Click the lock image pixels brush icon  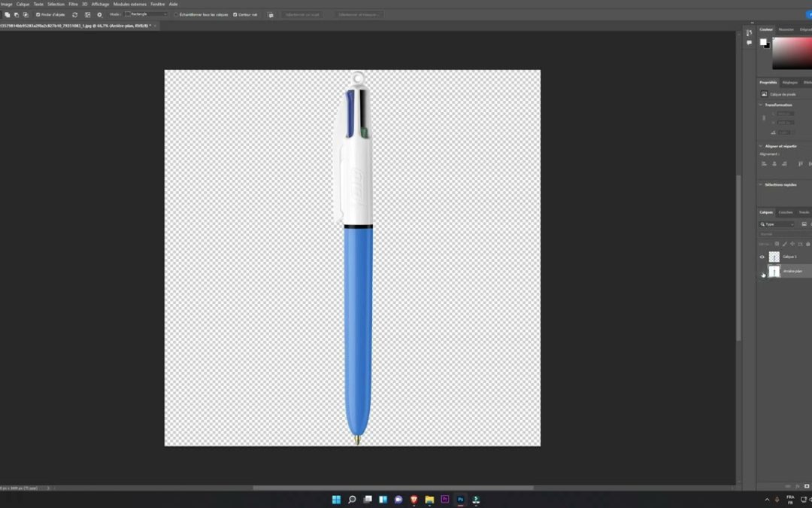click(784, 244)
